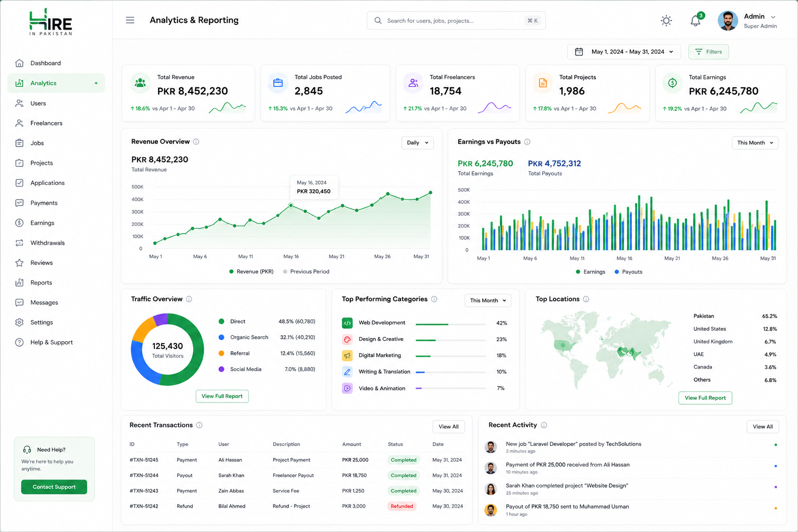The width and height of the screenshot is (798, 532).
Task: Toggle Earnings legend in bar chart
Action: pyautogui.click(x=591, y=272)
